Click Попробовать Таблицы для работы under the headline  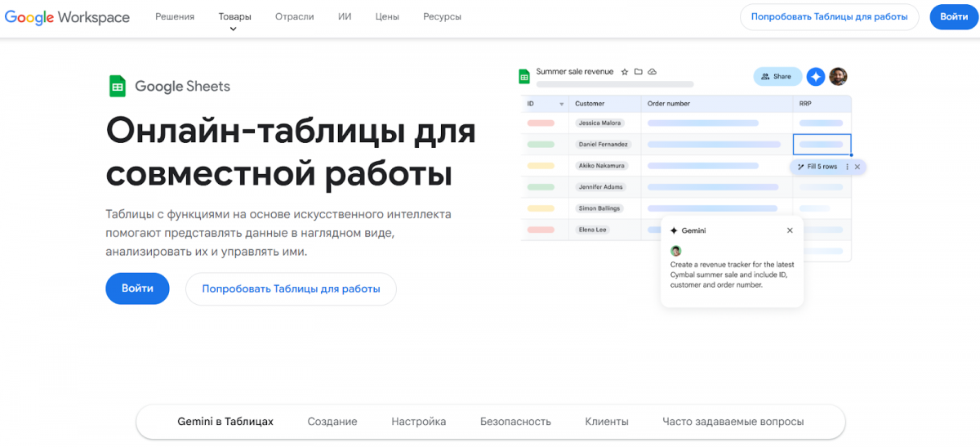click(291, 288)
